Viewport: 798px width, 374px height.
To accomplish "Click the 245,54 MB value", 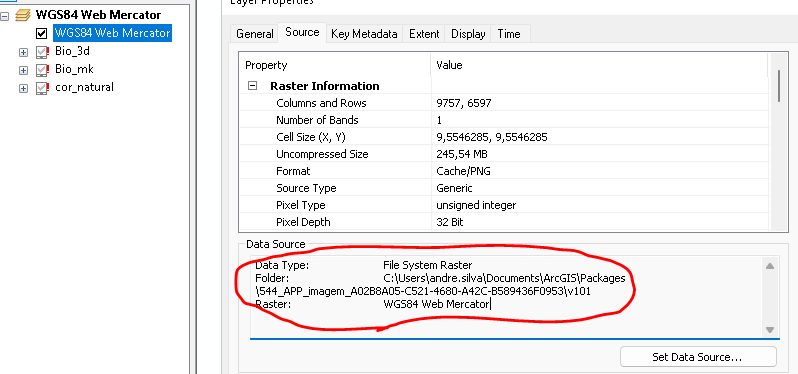I will [x=462, y=154].
